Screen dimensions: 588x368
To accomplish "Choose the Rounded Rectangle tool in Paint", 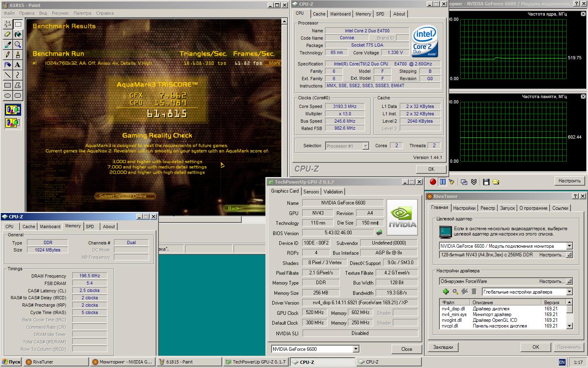I will point(18,96).
